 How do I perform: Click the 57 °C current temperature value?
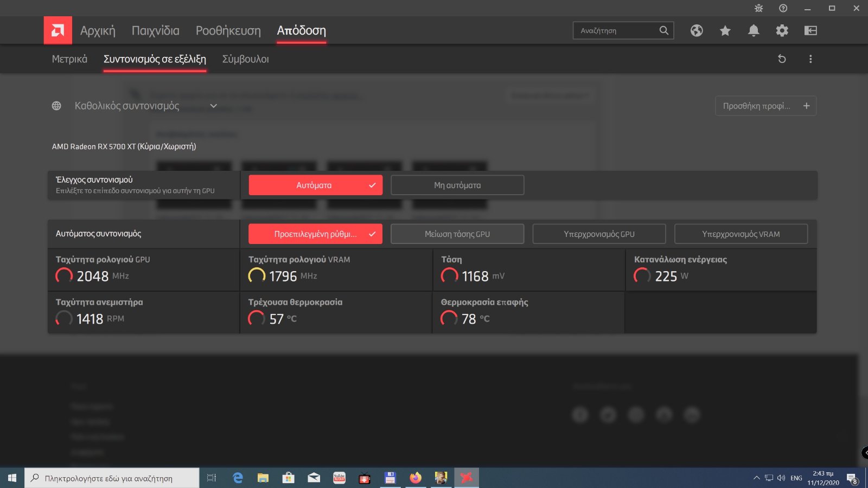click(277, 319)
